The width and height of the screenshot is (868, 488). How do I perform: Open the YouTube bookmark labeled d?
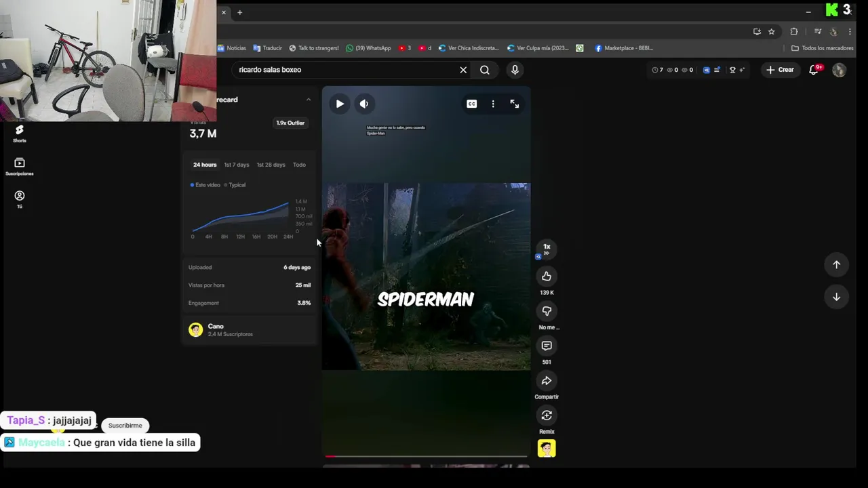425,48
